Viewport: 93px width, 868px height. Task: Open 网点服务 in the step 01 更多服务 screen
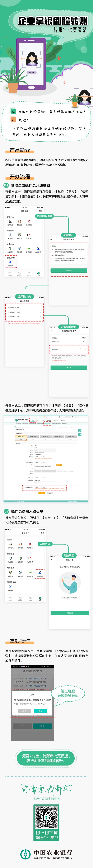(10, 236)
